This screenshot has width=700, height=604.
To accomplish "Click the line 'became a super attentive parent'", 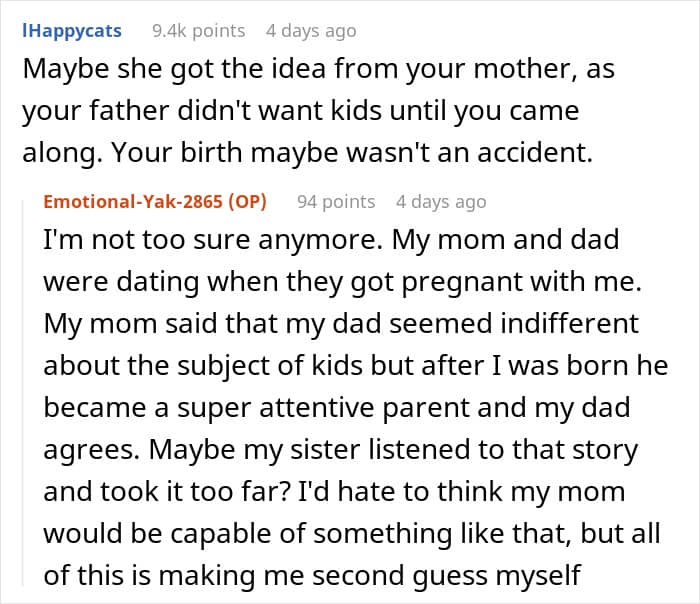I will [337, 408].
